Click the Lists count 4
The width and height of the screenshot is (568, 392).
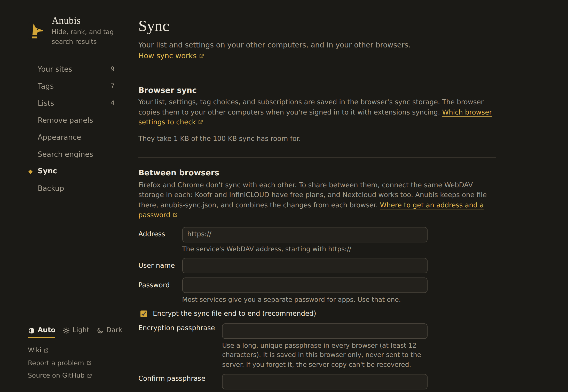point(113,103)
